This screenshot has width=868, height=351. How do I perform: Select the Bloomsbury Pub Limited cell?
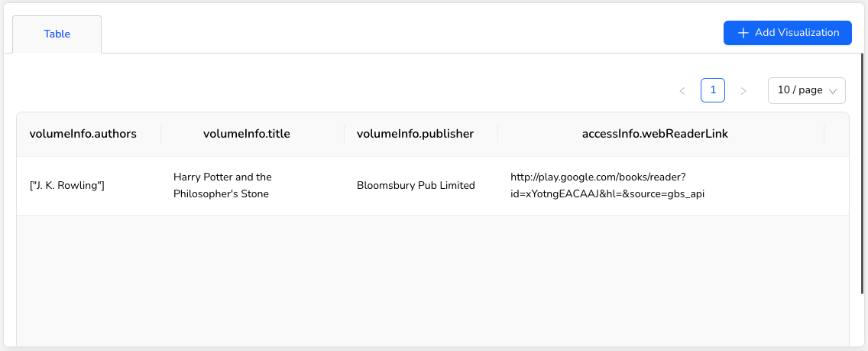tap(416, 186)
